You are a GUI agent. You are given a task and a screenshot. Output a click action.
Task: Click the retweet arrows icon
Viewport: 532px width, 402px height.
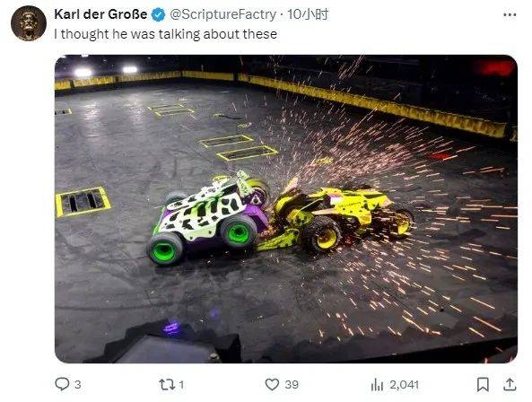[167, 385]
